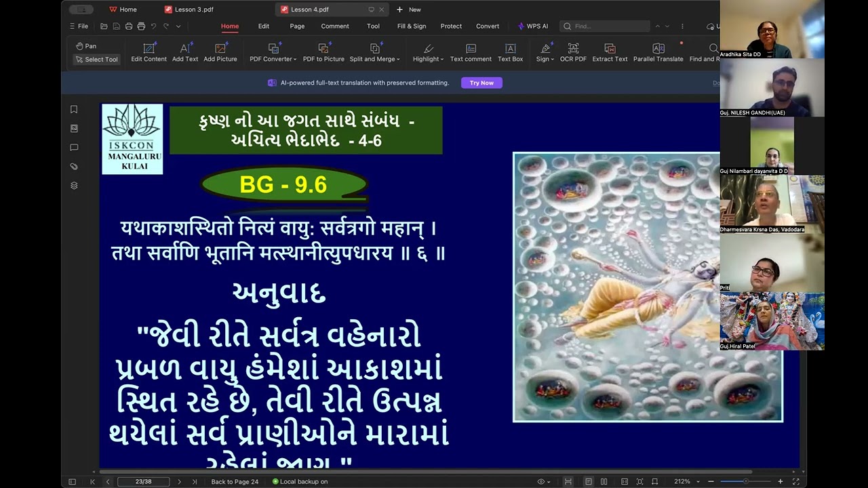Image resolution: width=868 pixels, height=488 pixels.
Task: Toggle sidebar panel from status bar
Action: (x=72, y=481)
